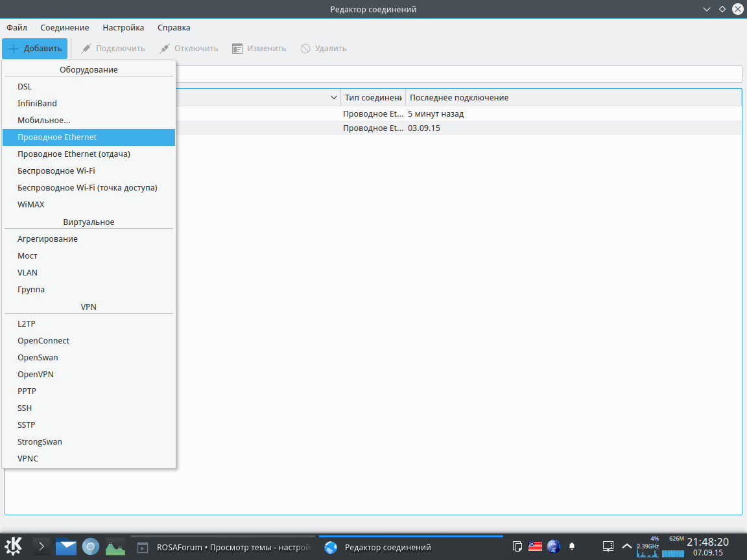
Task: Click the network globe tray icon
Action: (554, 546)
